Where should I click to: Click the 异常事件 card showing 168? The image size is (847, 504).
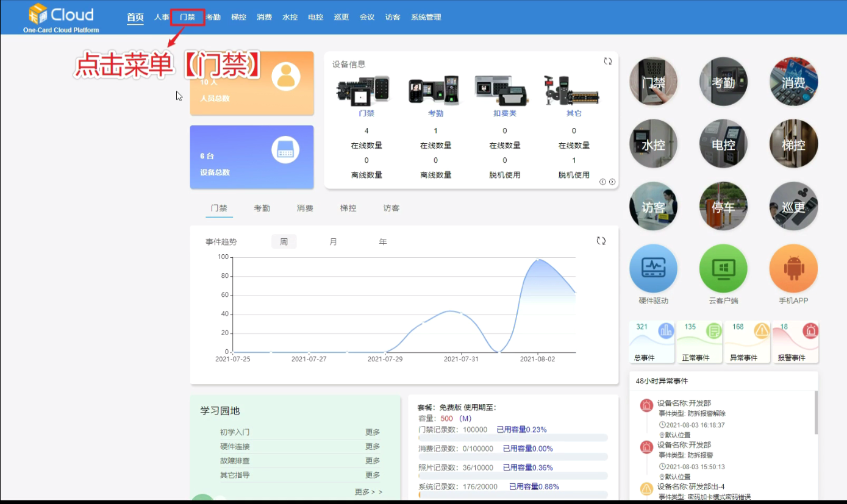click(746, 342)
